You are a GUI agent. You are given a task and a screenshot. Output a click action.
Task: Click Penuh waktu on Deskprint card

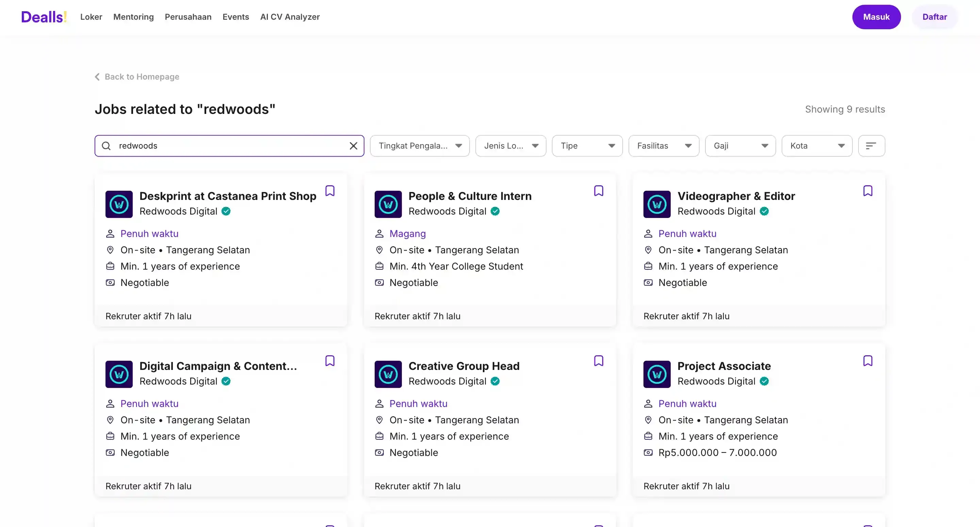pyautogui.click(x=149, y=234)
